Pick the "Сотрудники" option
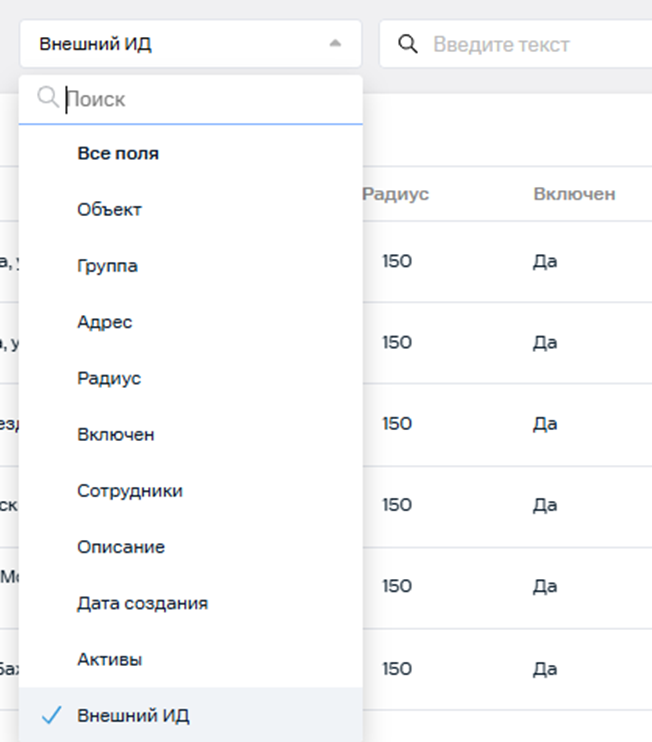 point(130,491)
